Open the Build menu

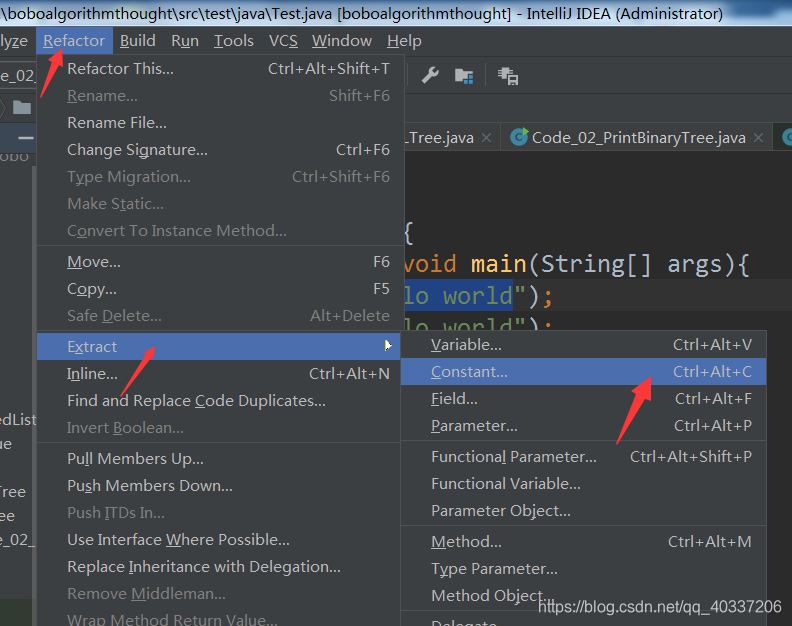pyautogui.click(x=137, y=40)
